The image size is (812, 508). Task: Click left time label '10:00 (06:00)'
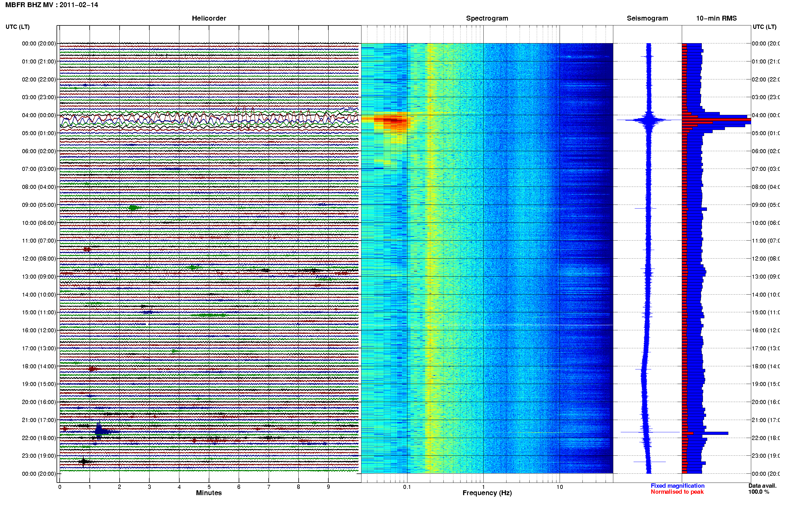pos(39,223)
